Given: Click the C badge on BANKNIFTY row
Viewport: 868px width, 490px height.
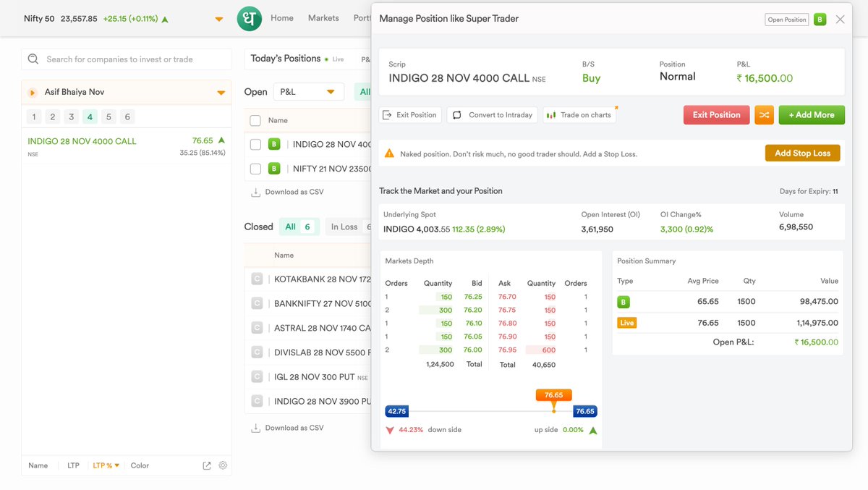Looking at the screenshot, I should coord(256,303).
